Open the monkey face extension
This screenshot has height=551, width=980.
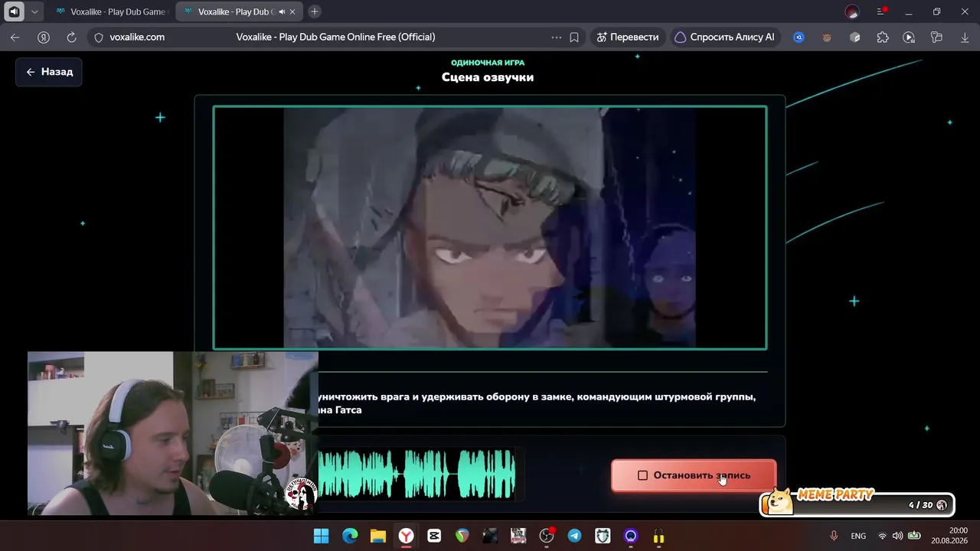(827, 37)
